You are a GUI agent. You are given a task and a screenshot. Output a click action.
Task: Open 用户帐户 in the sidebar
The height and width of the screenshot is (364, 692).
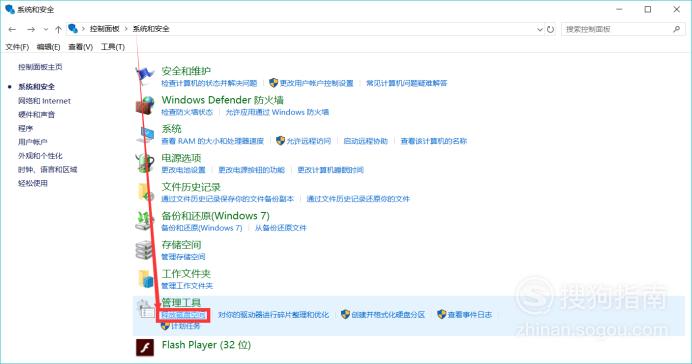click(x=33, y=142)
